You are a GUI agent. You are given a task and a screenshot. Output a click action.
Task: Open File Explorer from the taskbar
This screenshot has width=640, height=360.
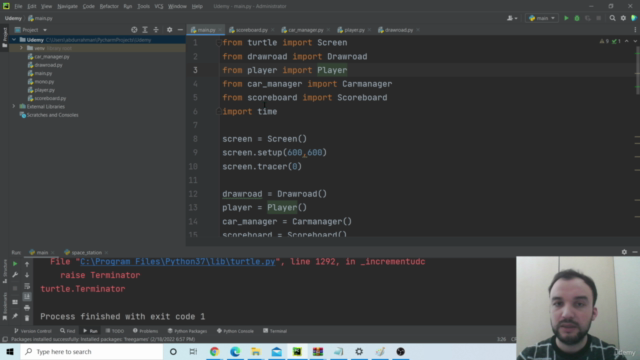256,351
